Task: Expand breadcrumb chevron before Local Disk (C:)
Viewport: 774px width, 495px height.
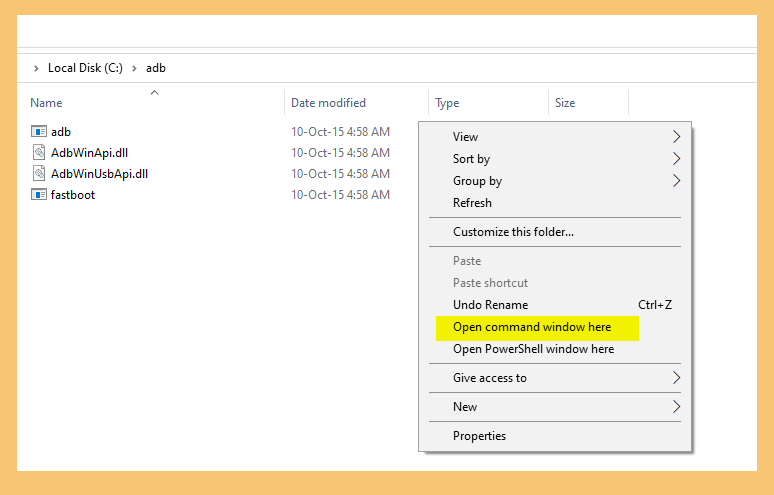Action: [x=36, y=69]
